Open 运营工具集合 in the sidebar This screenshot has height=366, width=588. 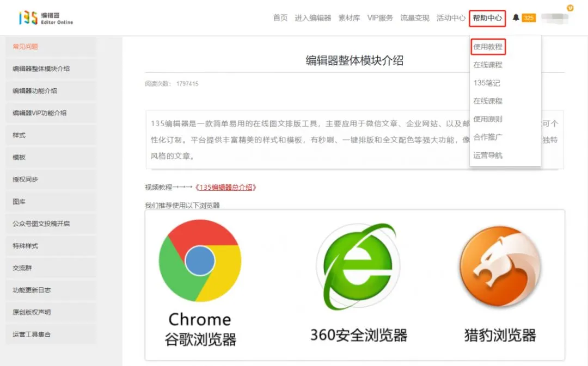tap(50, 334)
